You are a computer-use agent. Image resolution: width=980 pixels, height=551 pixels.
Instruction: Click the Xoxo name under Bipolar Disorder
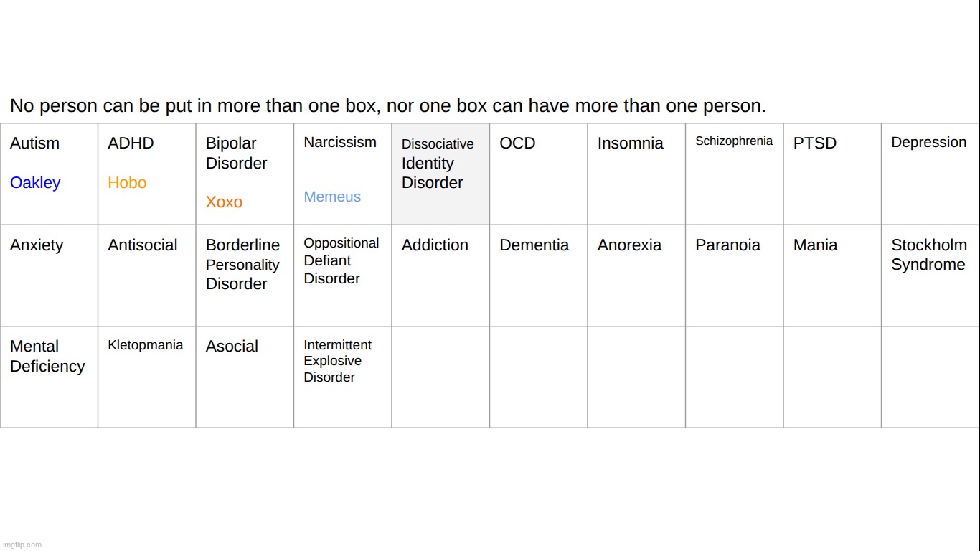[x=224, y=202]
